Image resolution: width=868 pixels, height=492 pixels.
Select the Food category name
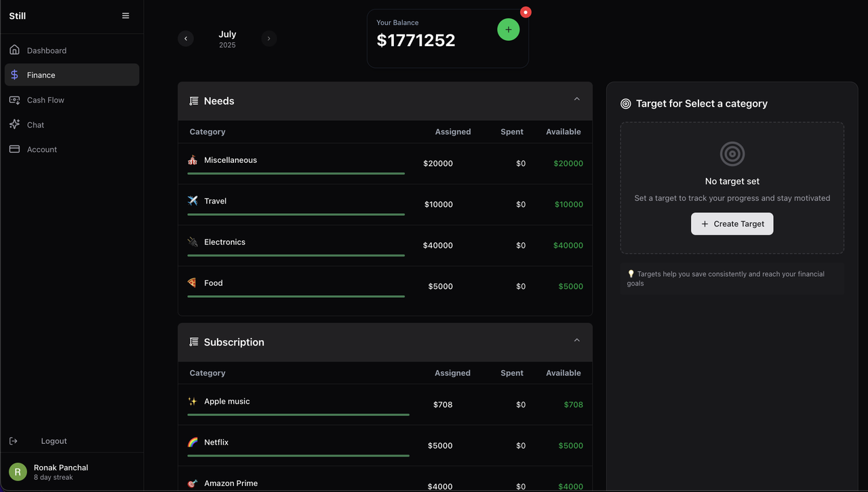point(213,283)
